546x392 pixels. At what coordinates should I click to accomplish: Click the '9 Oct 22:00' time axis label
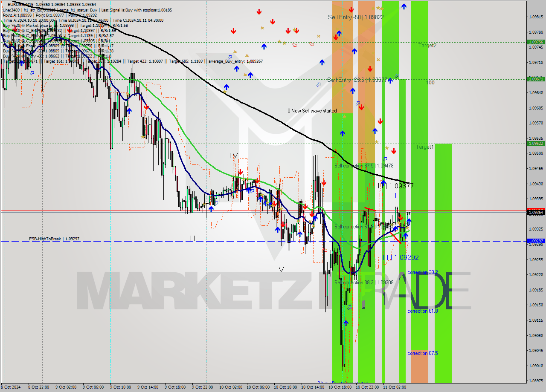[x=202, y=387]
